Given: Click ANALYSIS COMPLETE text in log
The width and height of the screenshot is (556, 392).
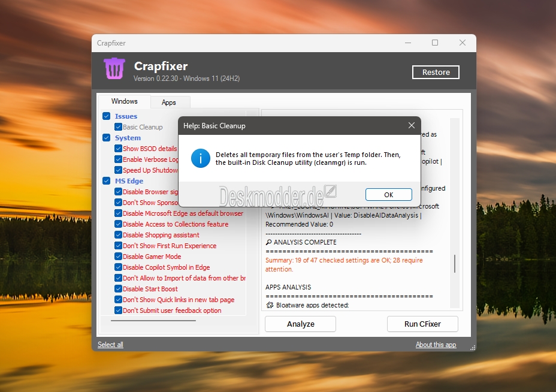Looking at the screenshot, I should (x=305, y=242).
